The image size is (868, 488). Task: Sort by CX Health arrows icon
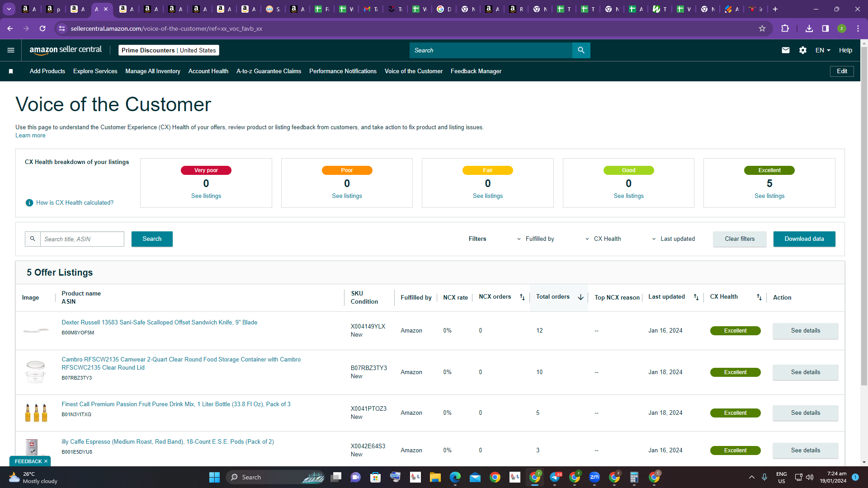[x=759, y=297]
